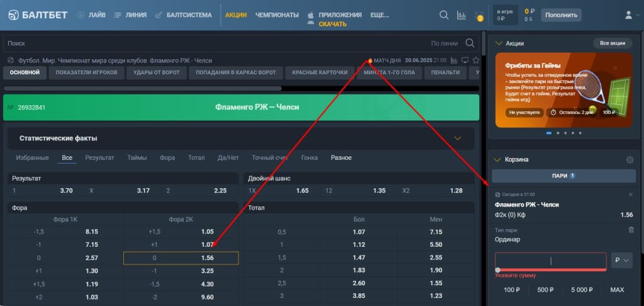Open the user profile icon
This screenshot has height=306, width=644.
(628, 15)
